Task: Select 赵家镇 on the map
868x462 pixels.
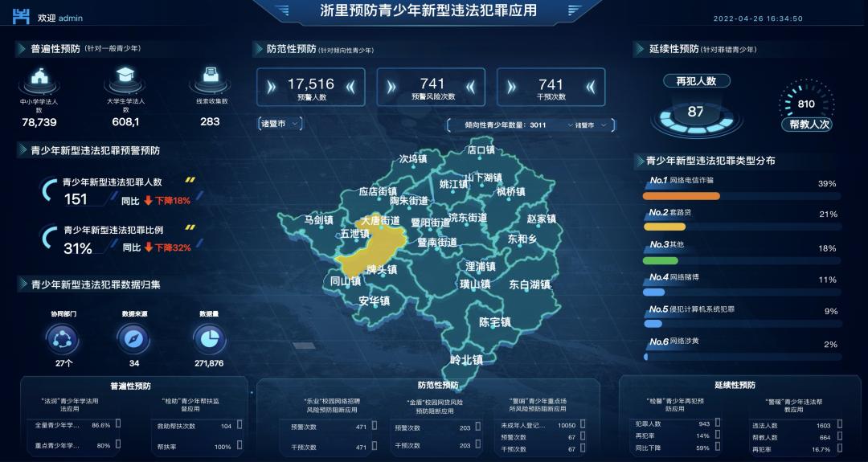Action: (541, 219)
